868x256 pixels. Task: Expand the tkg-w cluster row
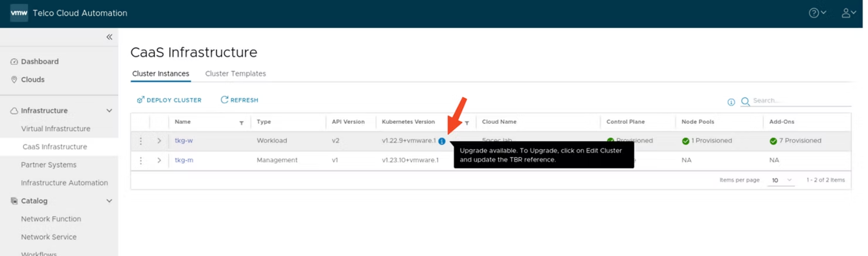(159, 141)
